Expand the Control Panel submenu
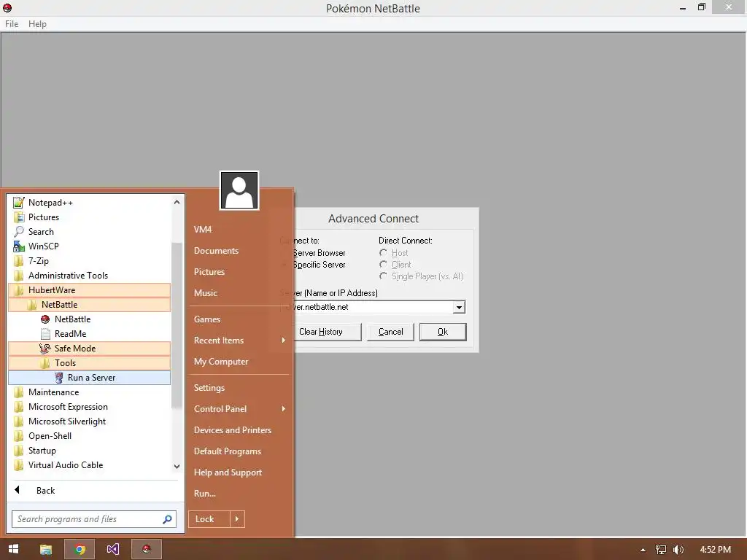Screen dimensions: 747x560 tap(239, 409)
